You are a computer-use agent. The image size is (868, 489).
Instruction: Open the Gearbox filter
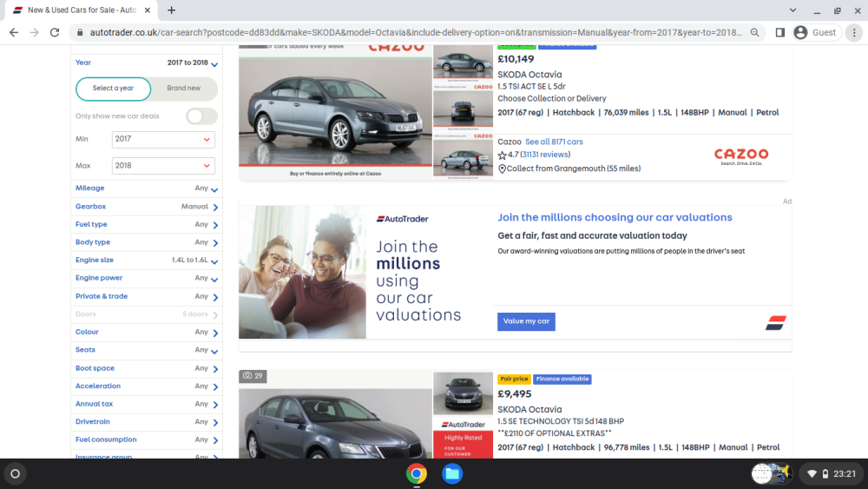click(x=147, y=207)
